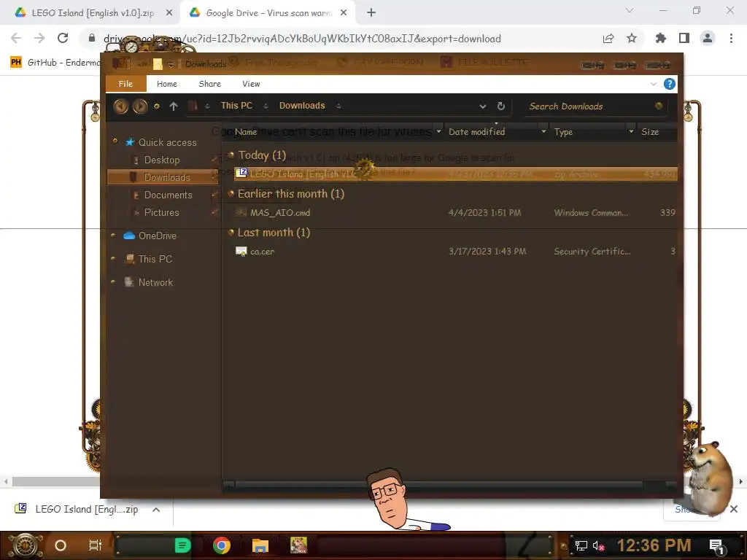Click Downloads breadcrumb in address bar
747x560 pixels.
[x=302, y=106]
